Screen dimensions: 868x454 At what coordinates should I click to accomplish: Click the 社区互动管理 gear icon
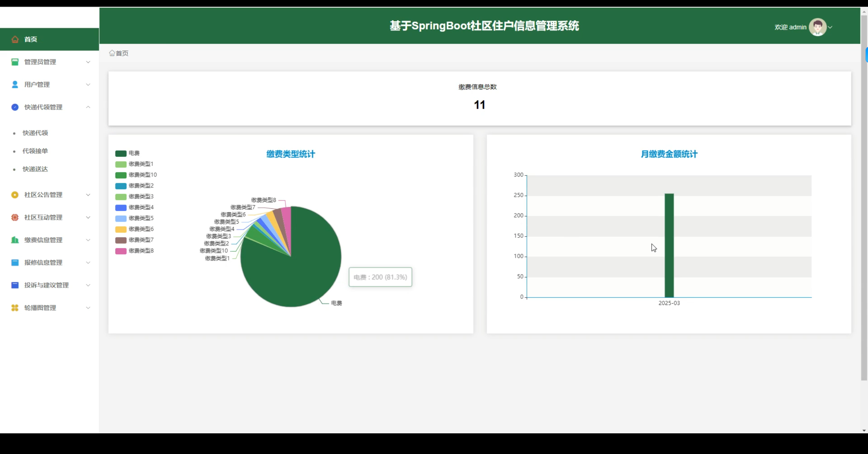(x=15, y=217)
